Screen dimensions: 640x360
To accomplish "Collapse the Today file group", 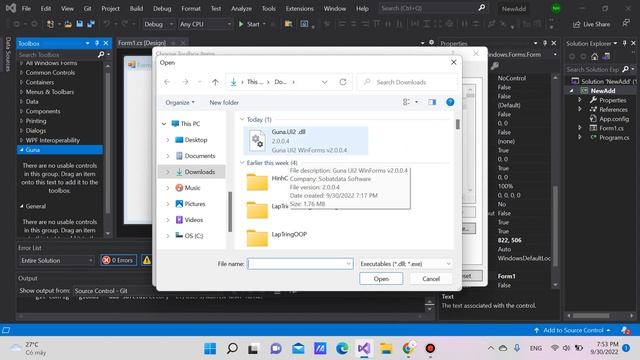I will point(242,120).
